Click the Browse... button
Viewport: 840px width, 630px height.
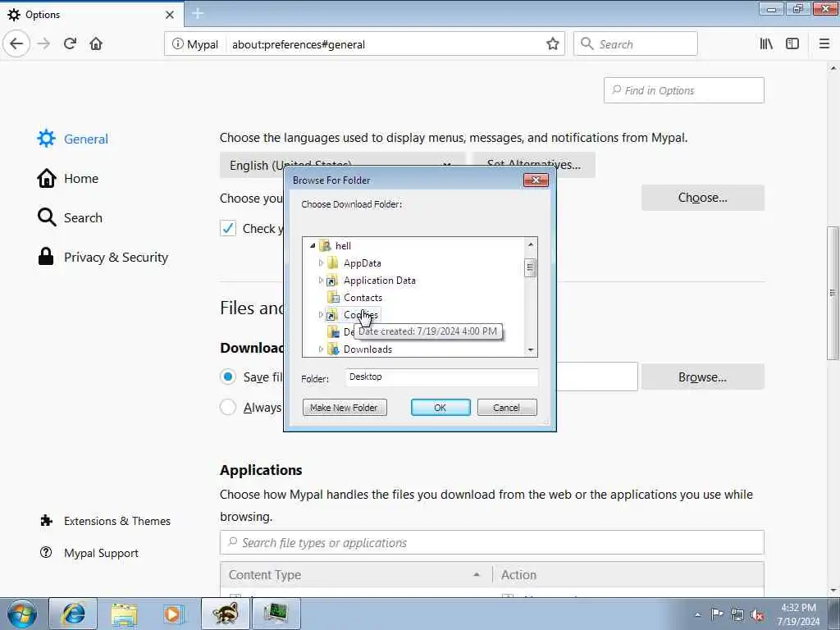coord(702,377)
